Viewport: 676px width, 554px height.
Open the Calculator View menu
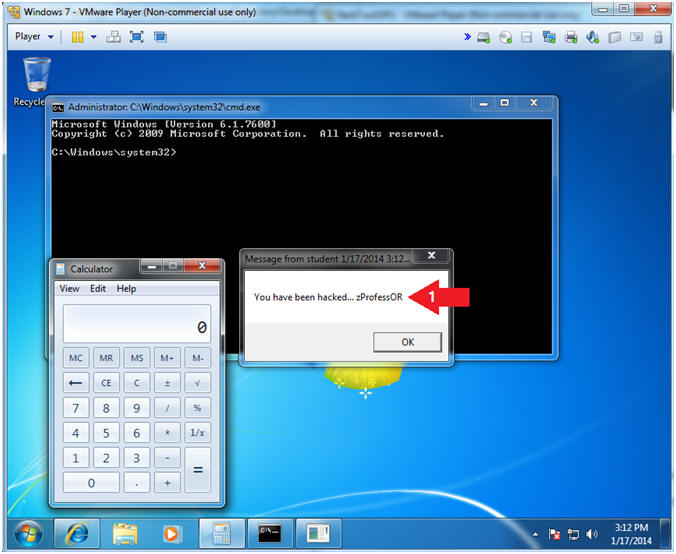(69, 289)
